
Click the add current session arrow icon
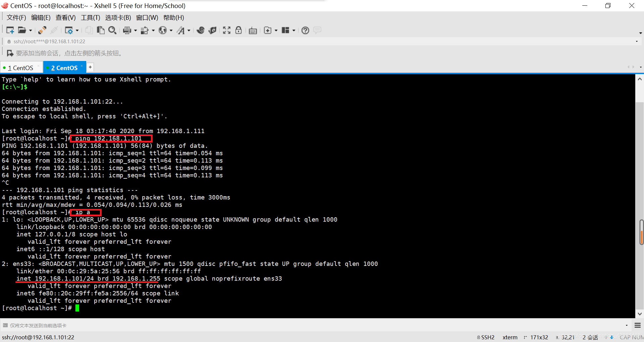(10, 53)
